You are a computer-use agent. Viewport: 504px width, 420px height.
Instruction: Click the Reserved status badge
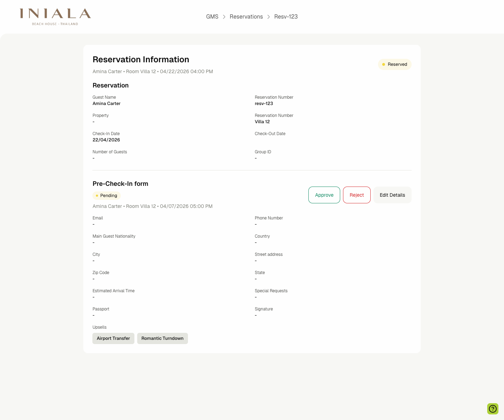pyautogui.click(x=395, y=64)
